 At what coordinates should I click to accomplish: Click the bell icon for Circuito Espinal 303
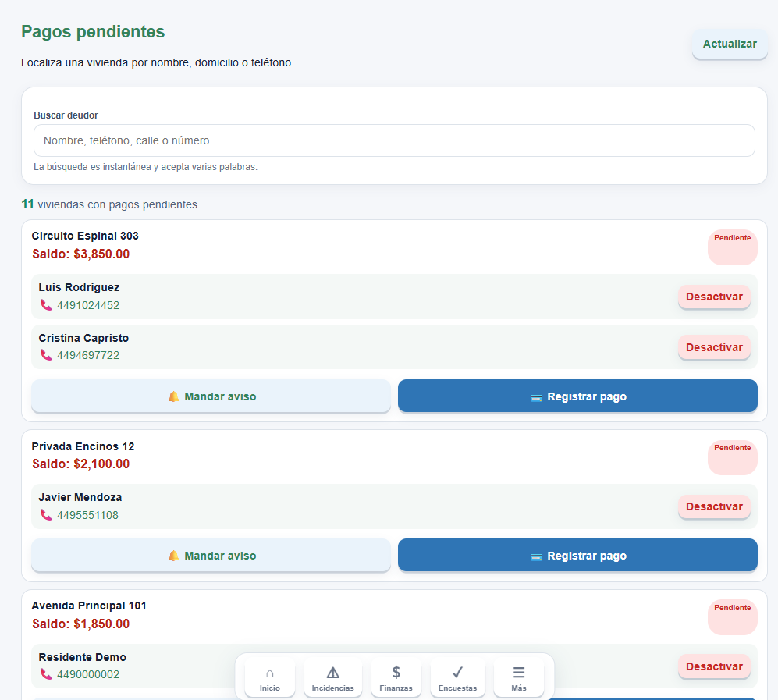pos(173,396)
